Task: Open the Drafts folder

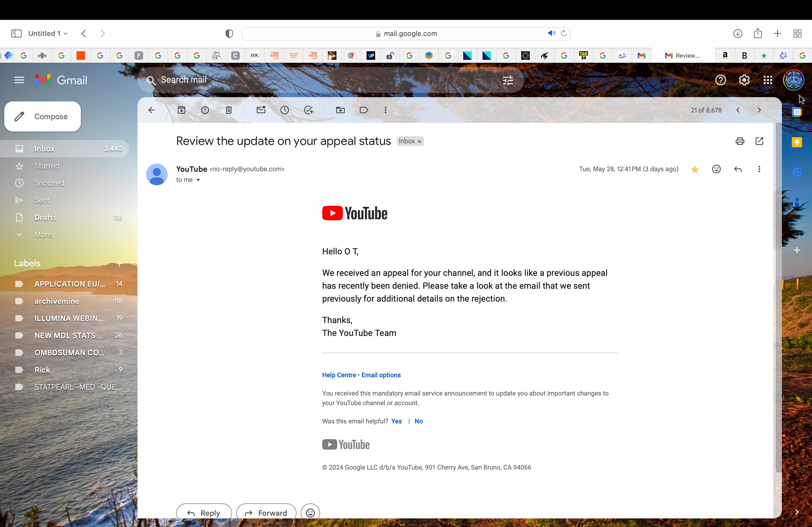Action: pyautogui.click(x=46, y=217)
